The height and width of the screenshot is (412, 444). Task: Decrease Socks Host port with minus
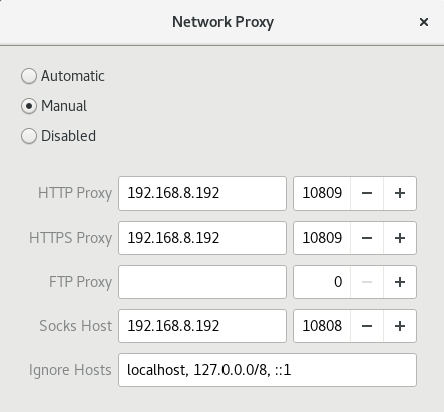point(367,326)
